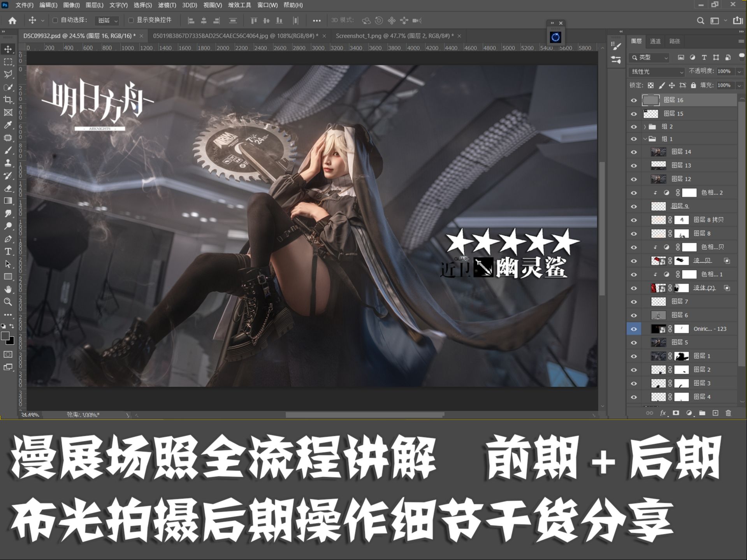Screen dimensions: 747x560
Task: Toggle visibility of layer 图层 7
Action: point(634,302)
